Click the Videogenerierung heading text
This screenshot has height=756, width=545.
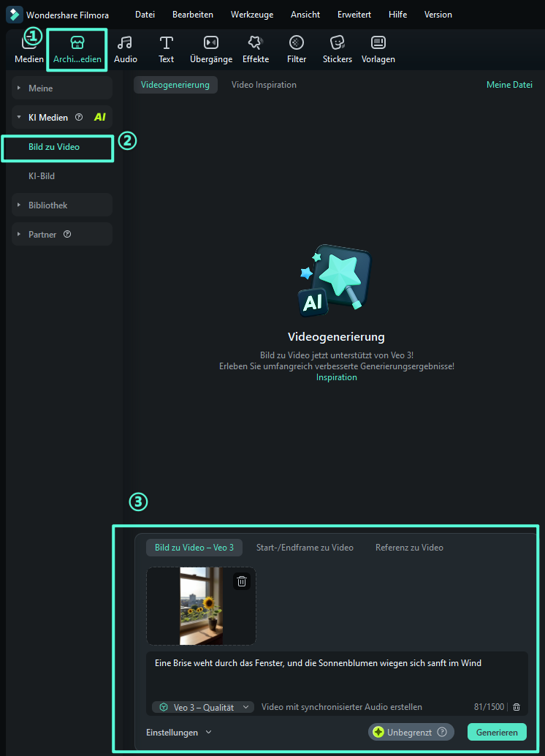(x=336, y=336)
